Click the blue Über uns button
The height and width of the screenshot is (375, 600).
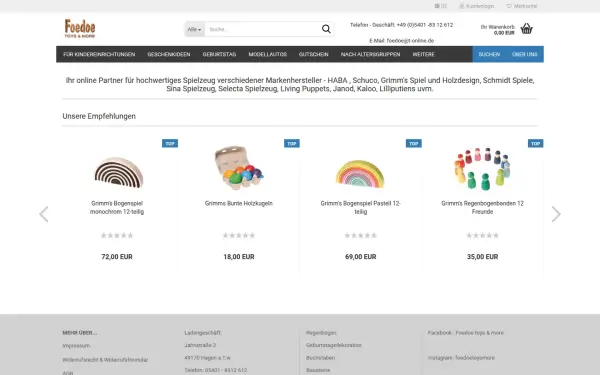(x=525, y=54)
